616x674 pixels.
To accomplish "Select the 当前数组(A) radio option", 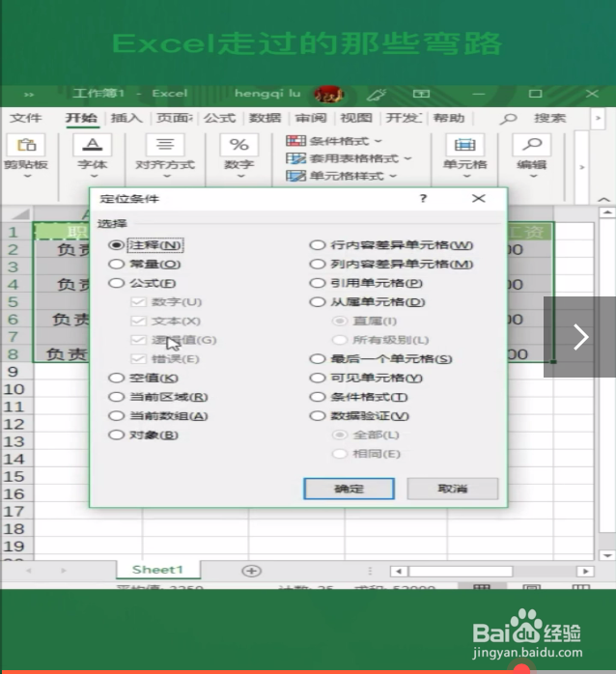I will 116,415.
